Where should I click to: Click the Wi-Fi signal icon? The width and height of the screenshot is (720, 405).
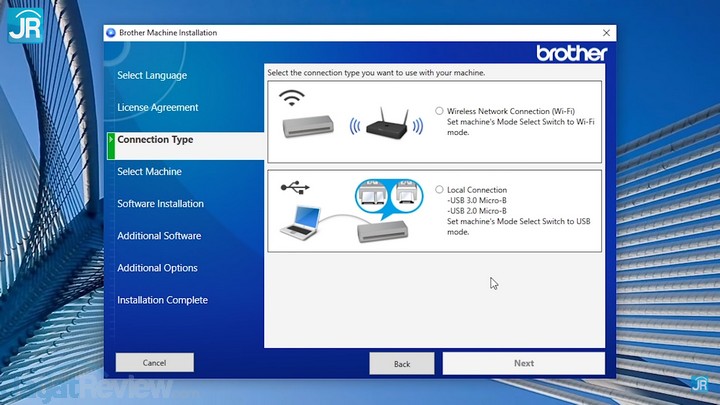pyautogui.click(x=292, y=98)
